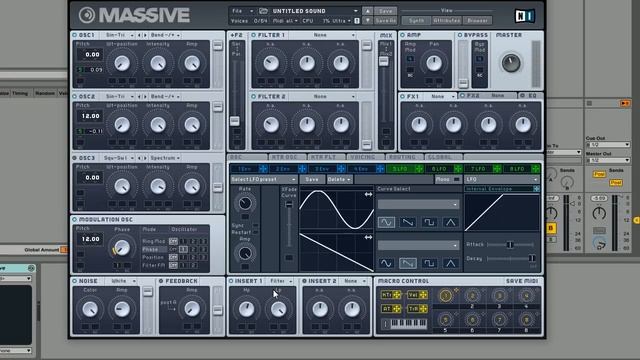Switch to Browser view
The image size is (640, 360).
(477, 20)
